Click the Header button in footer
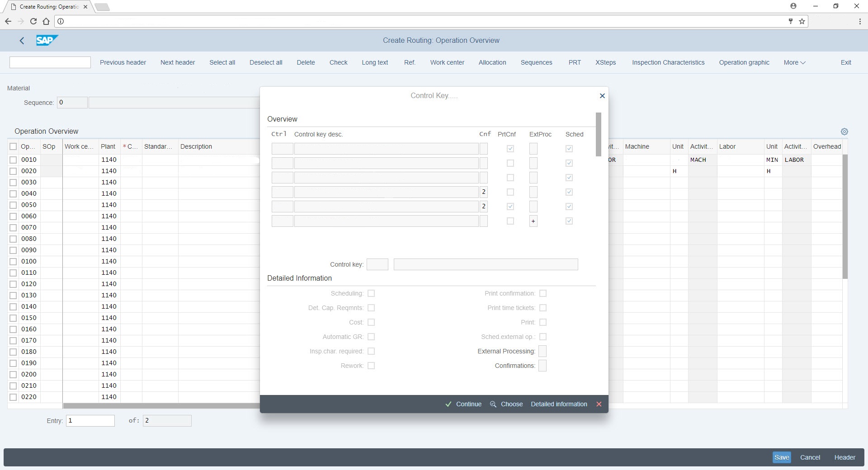Screen dimensions: 868x470 [844, 457]
